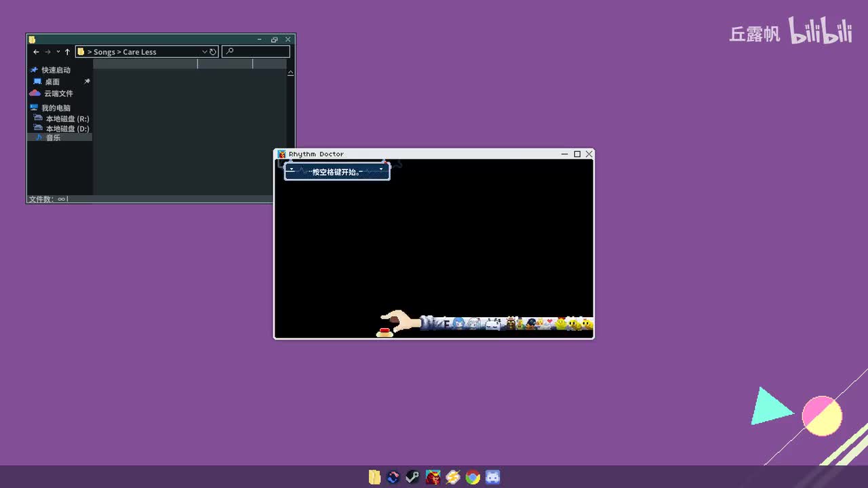Go up one folder level
This screenshot has height=488, width=868.
pos(67,52)
